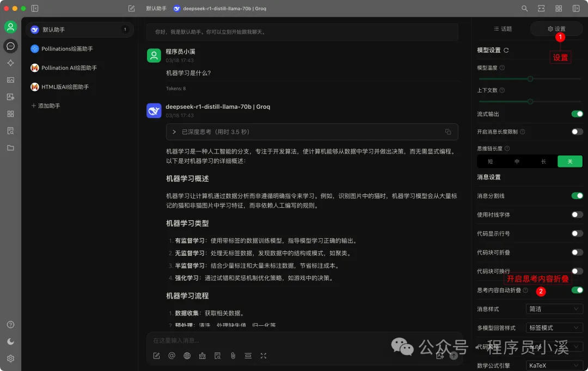
Task: Toggle the 消息分割线 switch
Action: coord(577,196)
